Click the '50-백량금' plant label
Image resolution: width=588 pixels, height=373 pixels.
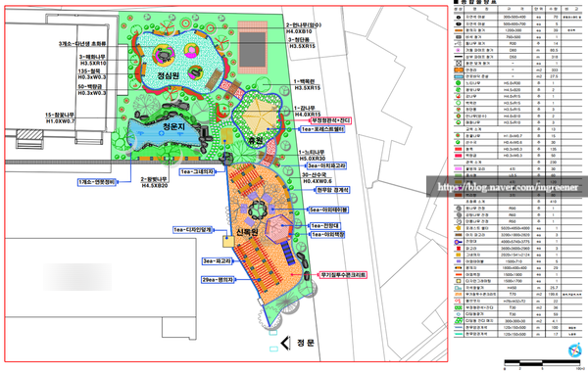point(92,90)
